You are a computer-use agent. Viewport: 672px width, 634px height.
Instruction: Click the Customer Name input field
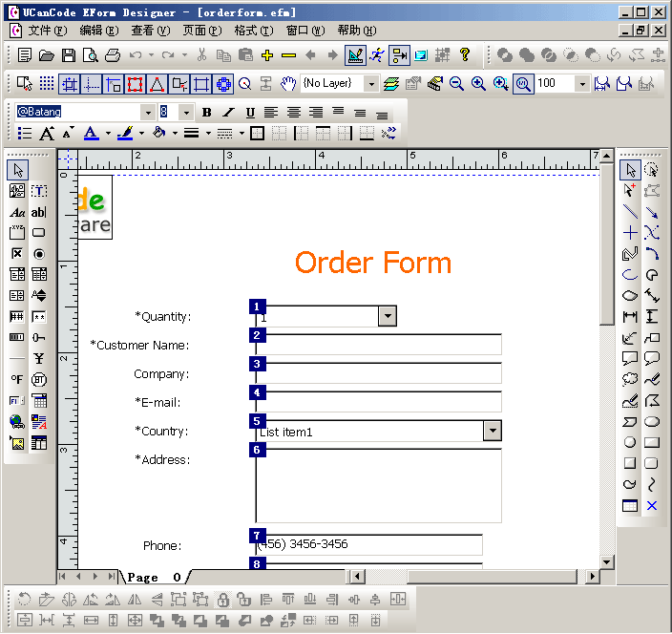pyautogui.click(x=382, y=346)
